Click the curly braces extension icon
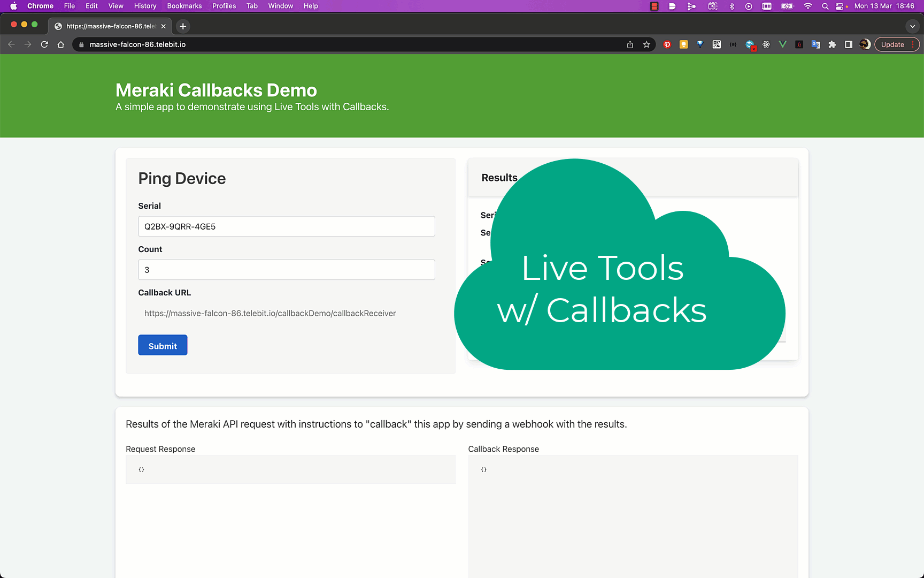 click(x=733, y=44)
